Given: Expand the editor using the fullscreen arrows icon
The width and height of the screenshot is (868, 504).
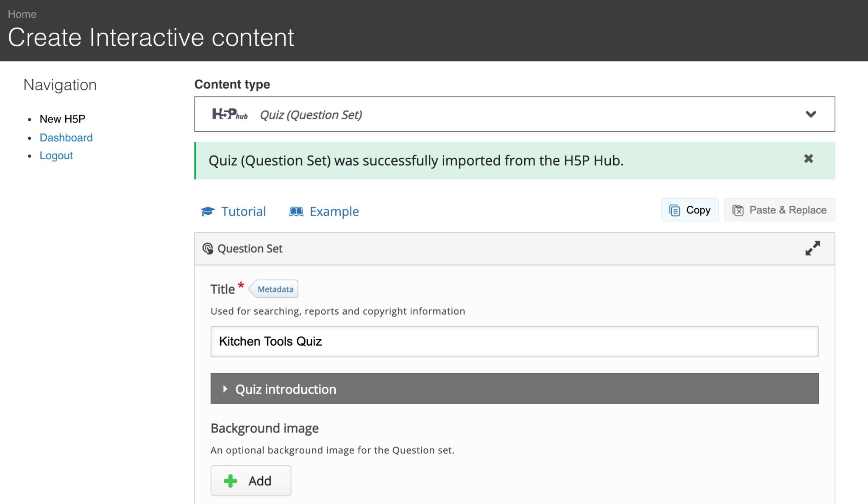Looking at the screenshot, I should (x=812, y=249).
